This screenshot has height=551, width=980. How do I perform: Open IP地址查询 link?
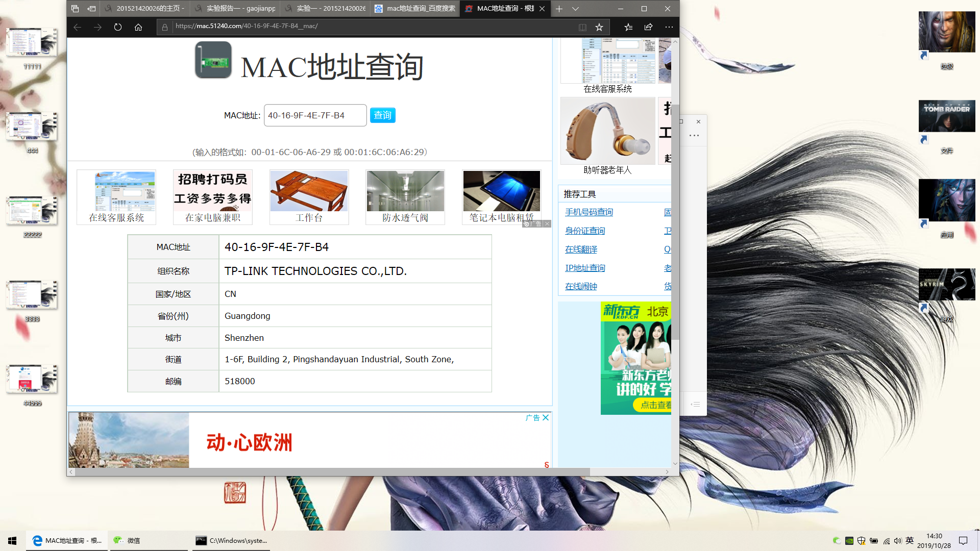click(x=585, y=268)
